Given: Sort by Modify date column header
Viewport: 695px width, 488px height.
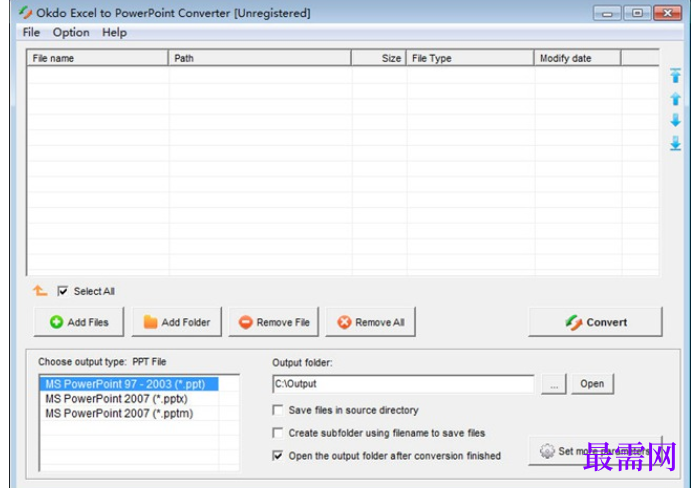Looking at the screenshot, I should [x=578, y=58].
